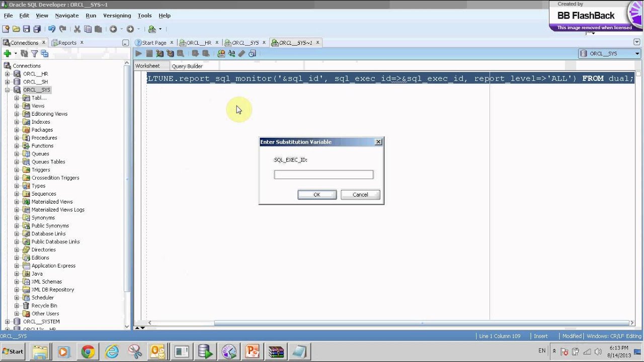This screenshot has height=362, width=644.
Task: Click the Explain Plan worksheet icon
Action: [170, 53]
